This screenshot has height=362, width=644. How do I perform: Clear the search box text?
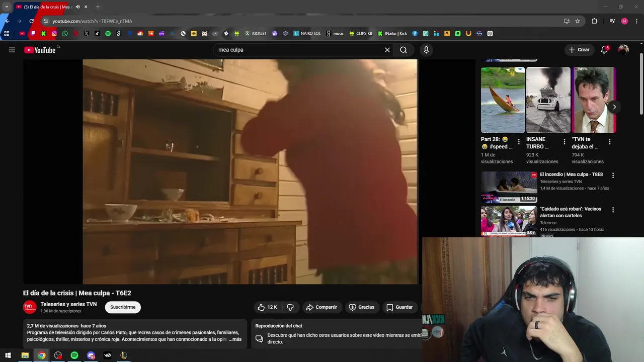tap(387, 50)
